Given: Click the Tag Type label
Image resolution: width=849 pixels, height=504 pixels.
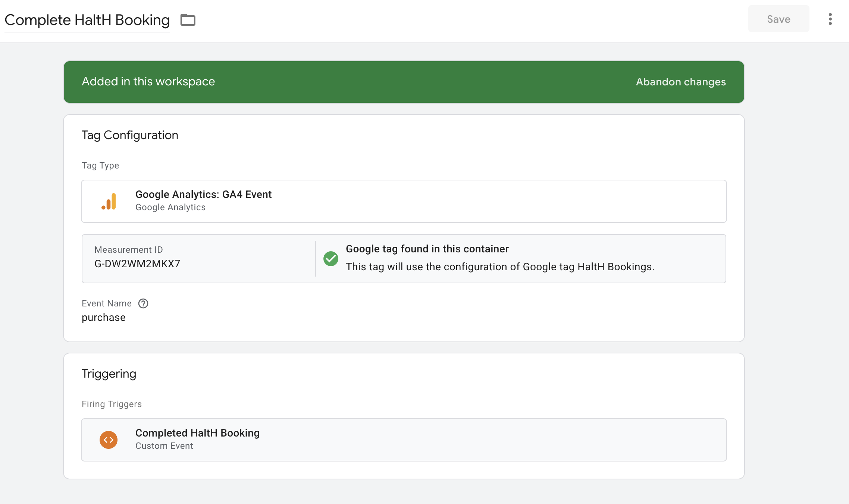Looking at the screenshot, I should [x=100, y=166].
